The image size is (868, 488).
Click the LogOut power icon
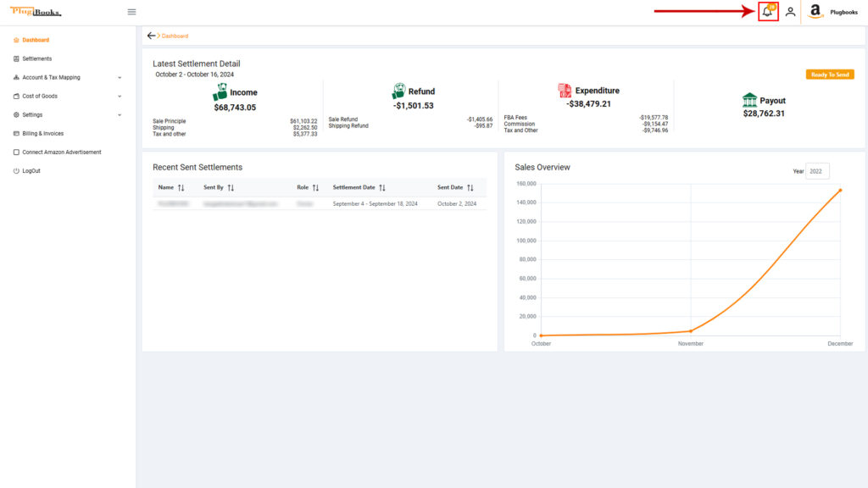click(x=16, y=171)
